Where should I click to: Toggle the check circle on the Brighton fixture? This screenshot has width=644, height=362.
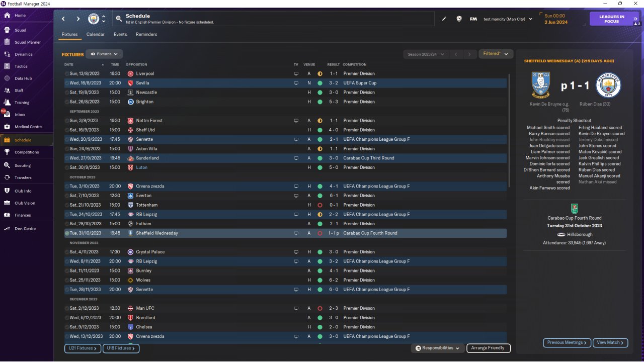click(67, 102)
